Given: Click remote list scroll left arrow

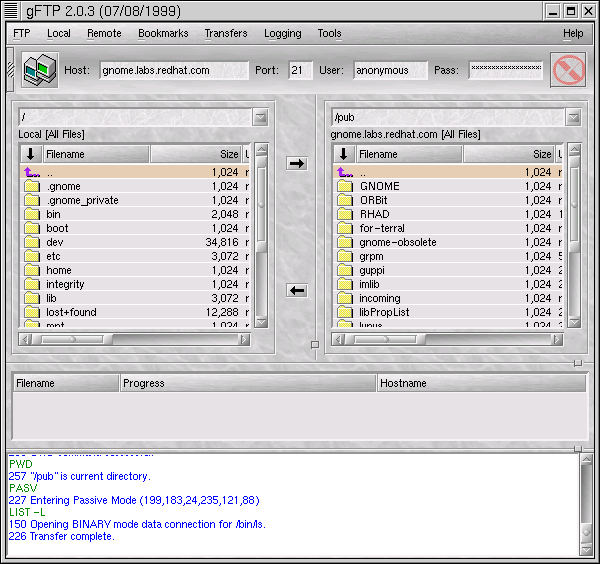Looking at the screenshot, I should tap(338, 339).
